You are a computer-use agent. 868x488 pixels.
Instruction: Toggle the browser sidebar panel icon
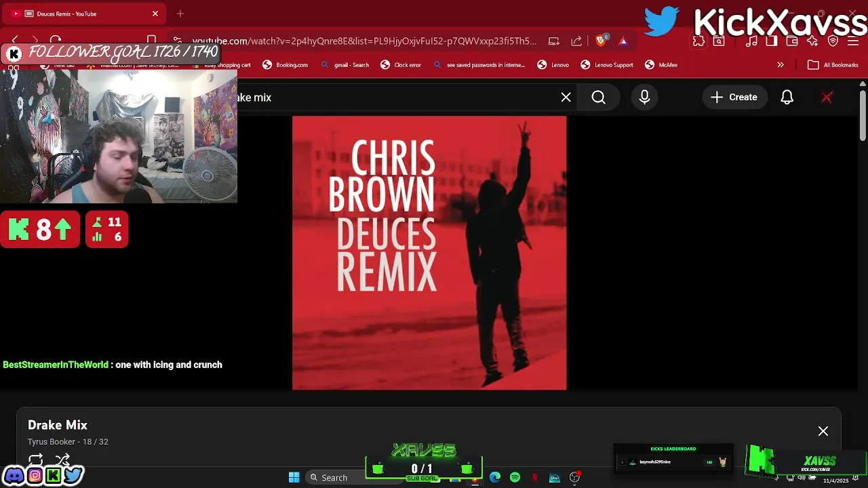pos(772,41)
